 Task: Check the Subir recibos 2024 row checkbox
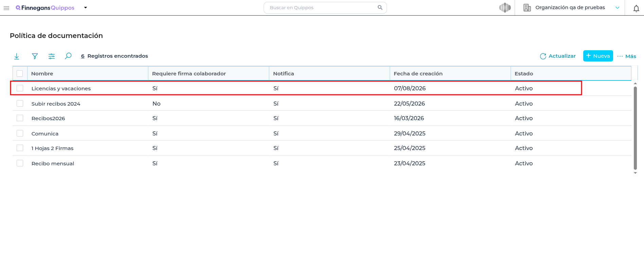pyautogui.click(x=20, y=103)
